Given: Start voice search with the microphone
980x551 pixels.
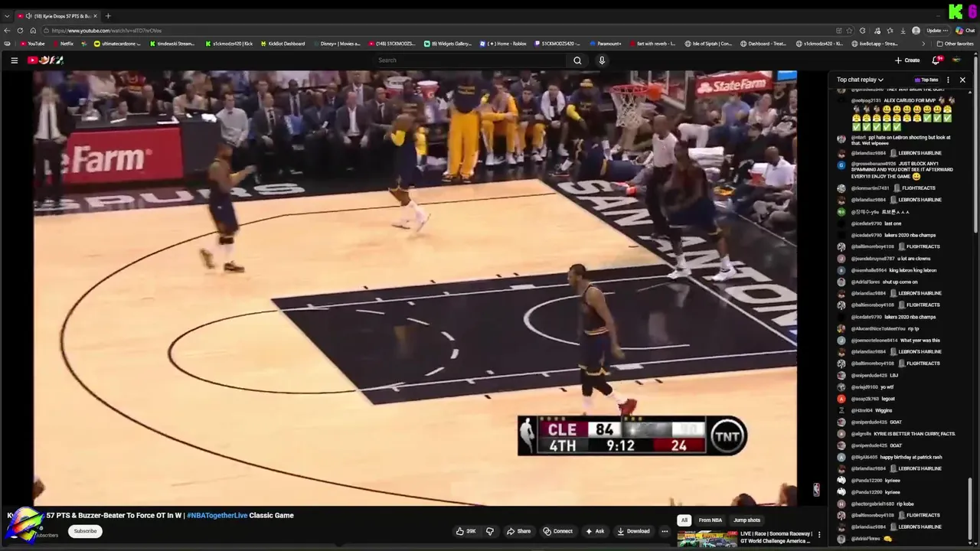Looking at the screenshot, I should click(602, 60).
